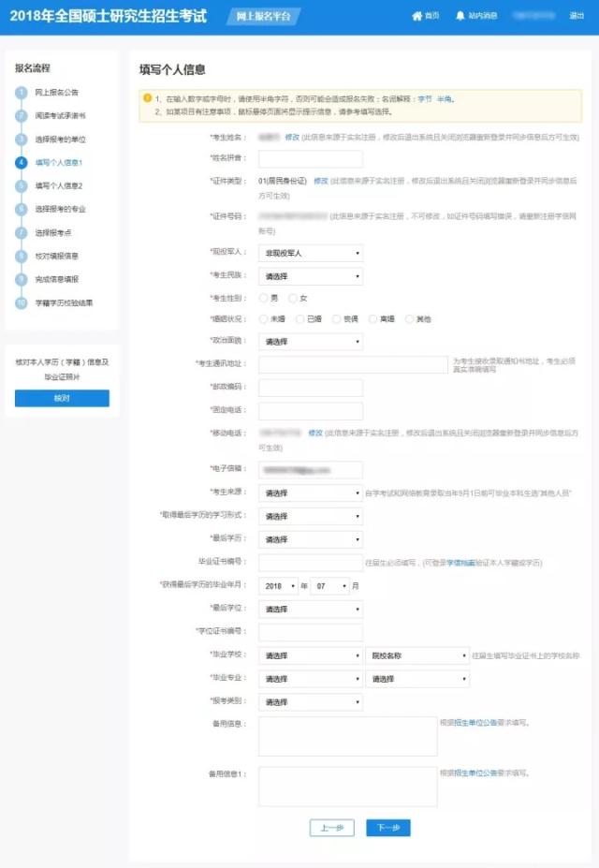Click the orange notice warning icon
This screenshot has width=599, height=868.
(x=147, y=98)
